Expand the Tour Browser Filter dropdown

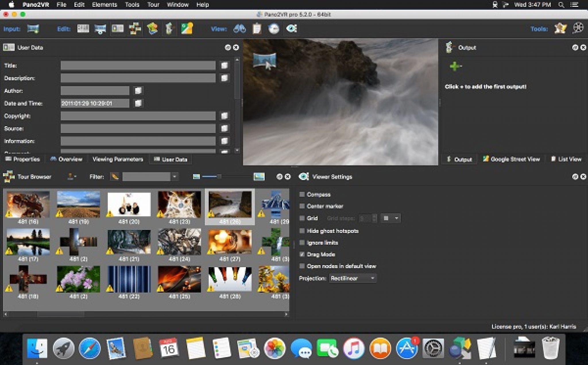pos(174,177)
